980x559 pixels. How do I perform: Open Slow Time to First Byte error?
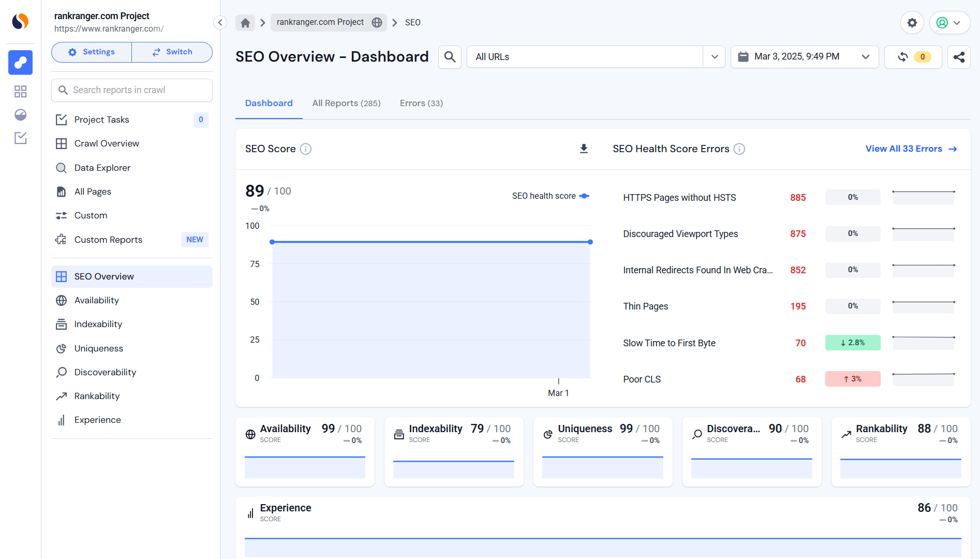(x=669, y=343)
